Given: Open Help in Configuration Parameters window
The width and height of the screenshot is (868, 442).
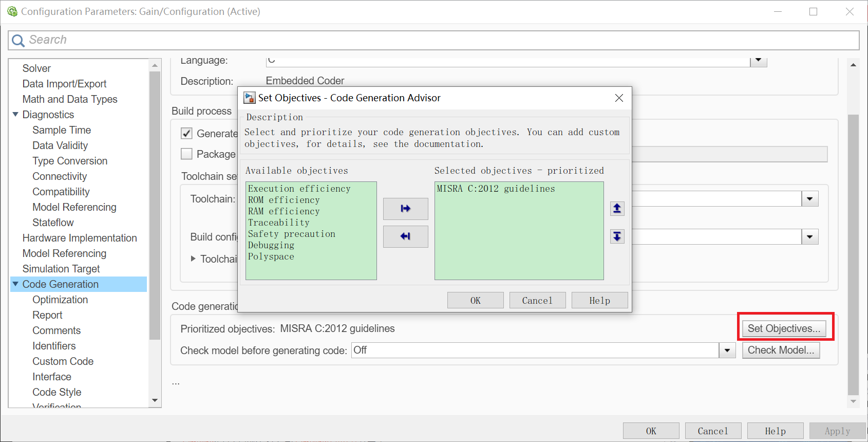Looking at the screenshot, I should tap(776, 431).
